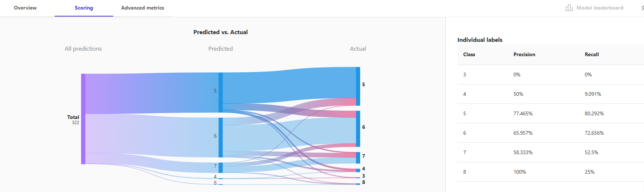This screenshot has width=644, height=192.
Task: Open the Model leaderboard text link
Action: [x=600, y=8]
